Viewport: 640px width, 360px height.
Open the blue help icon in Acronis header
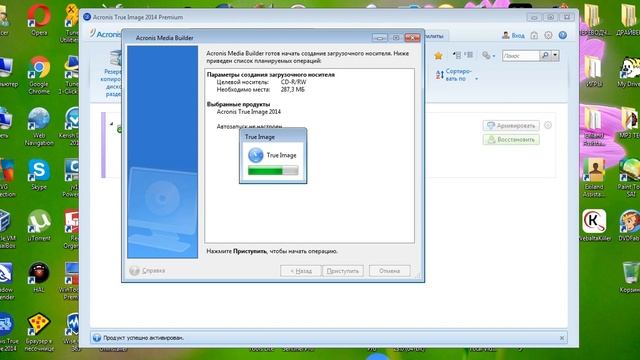tap(562, 36)
